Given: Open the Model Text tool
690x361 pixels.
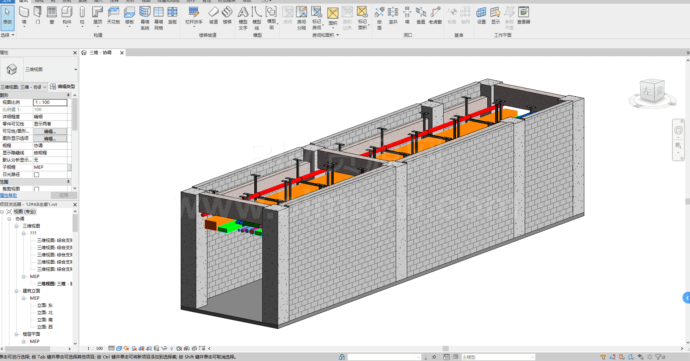Looking at the screenshot, I should click(243, 18).
